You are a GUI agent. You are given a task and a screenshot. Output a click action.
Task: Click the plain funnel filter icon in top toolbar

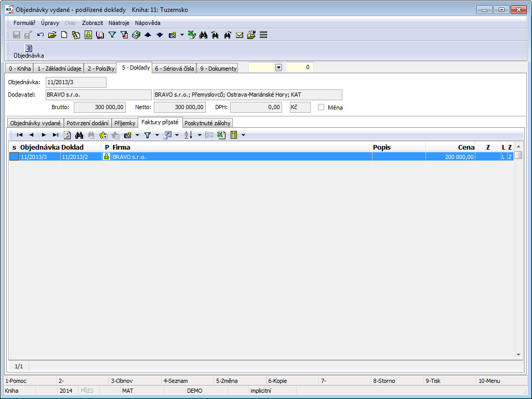coord(112,35)
